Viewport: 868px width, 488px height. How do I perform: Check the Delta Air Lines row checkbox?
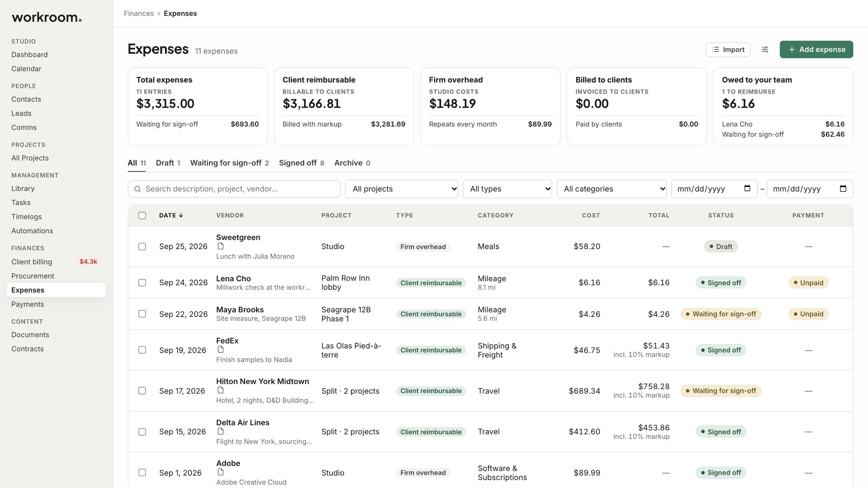pyautogui.click(x=142, y=432)
